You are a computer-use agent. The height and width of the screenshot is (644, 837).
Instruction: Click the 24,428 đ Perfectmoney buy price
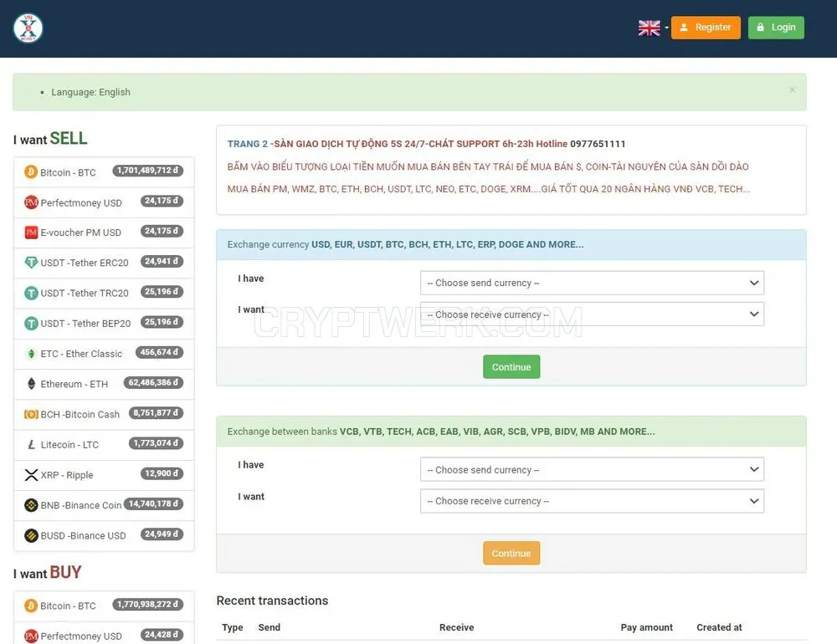162,635
